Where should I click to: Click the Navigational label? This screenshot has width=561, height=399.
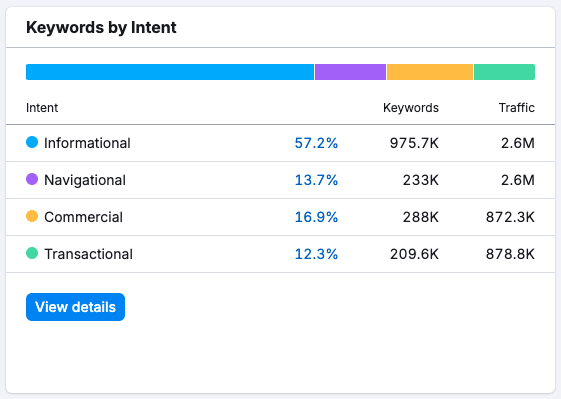coord(85,180)
